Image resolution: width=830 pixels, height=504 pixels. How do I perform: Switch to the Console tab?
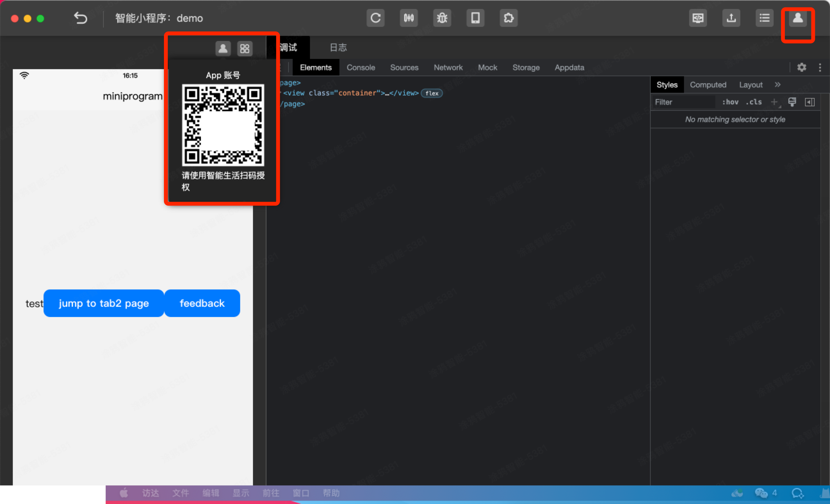click(361, 67)
